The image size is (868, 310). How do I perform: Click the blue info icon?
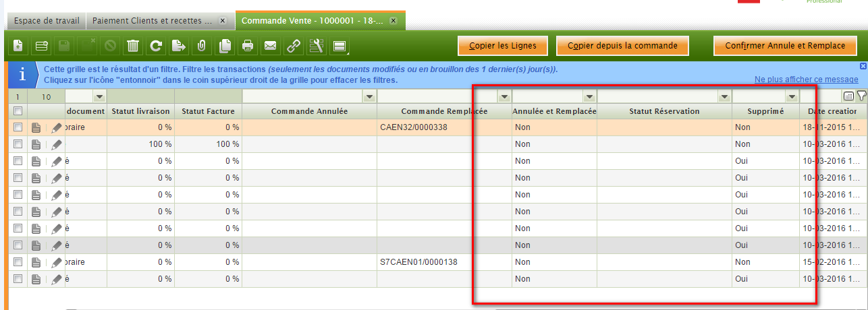coord(23,74)
